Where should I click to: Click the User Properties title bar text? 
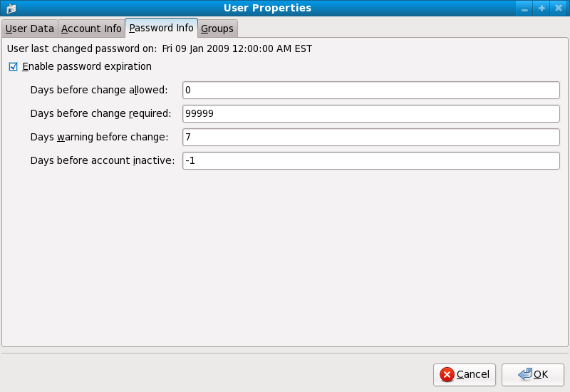(267, 9)
